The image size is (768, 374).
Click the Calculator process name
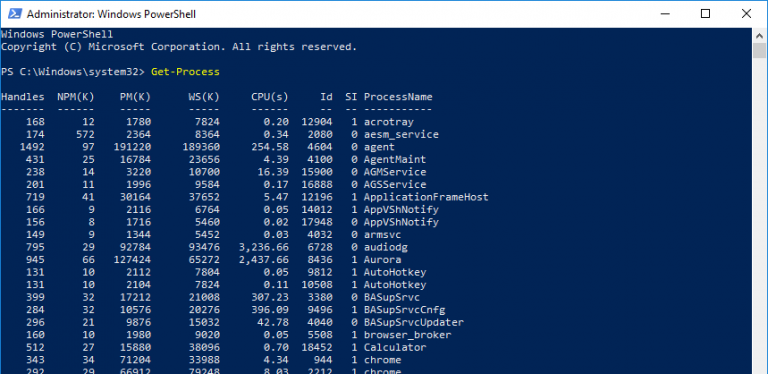395,348
